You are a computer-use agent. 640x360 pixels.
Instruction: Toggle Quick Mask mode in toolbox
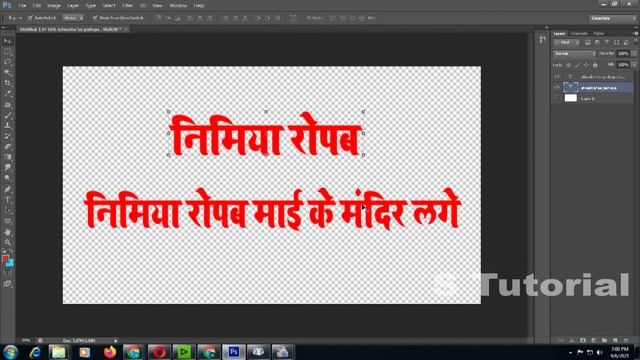[8, 273]
